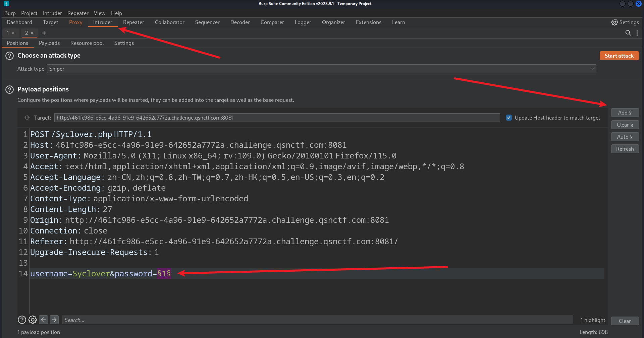Click the User-Agent header line
The width and height of the screenshot is (644, 338).
[x=213, y=156]
